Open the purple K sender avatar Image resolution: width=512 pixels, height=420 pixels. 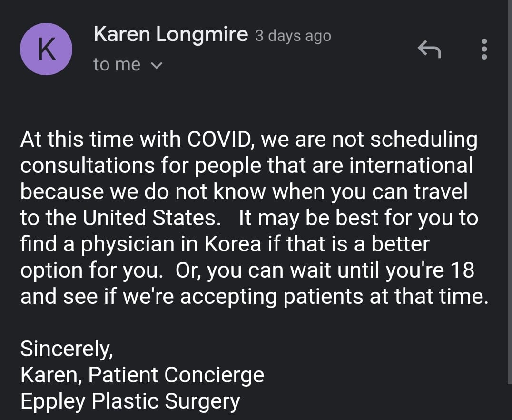pyautogui.click(x=46, y=49)
